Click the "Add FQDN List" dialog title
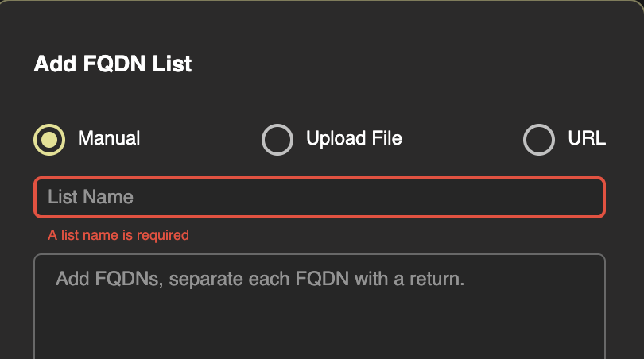The height and width of the screenshot is (359, 644). [113, 64]
